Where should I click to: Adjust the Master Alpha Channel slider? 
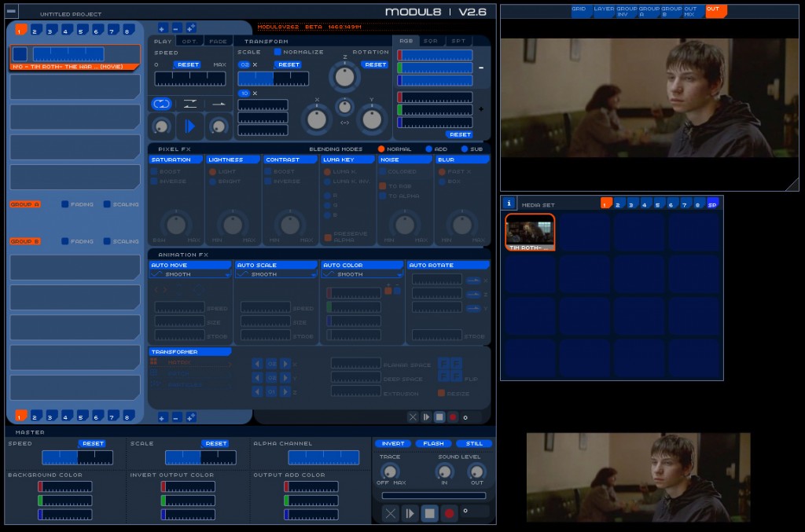pos(323,457)
